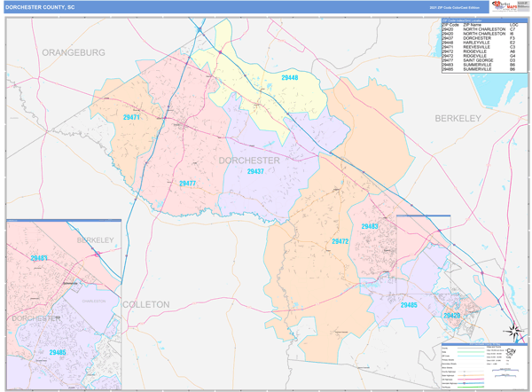Click the cyan ZIP code line sample in legend

tap(471, 356)
